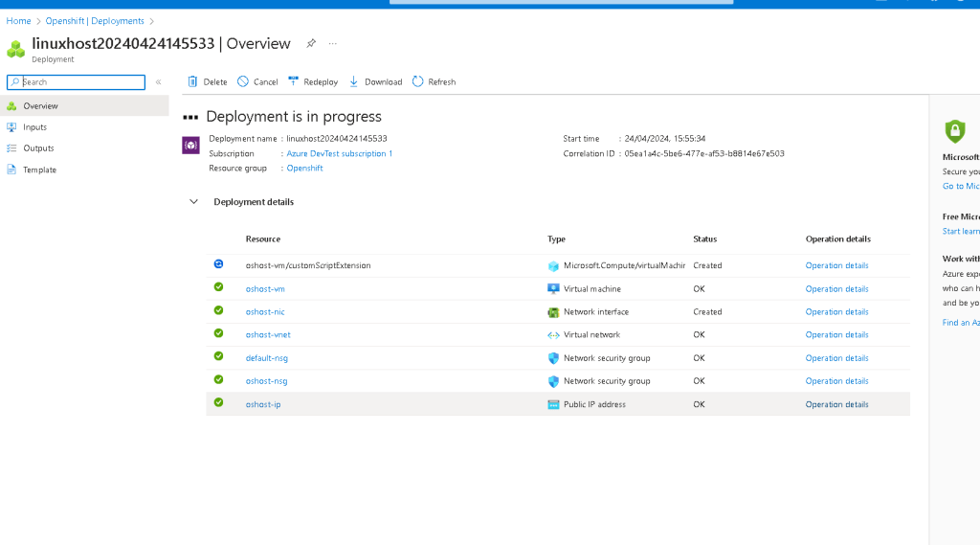
Task: Click the green check for oshost-vm
Action: pyautogui.click(x=219, y=287)
